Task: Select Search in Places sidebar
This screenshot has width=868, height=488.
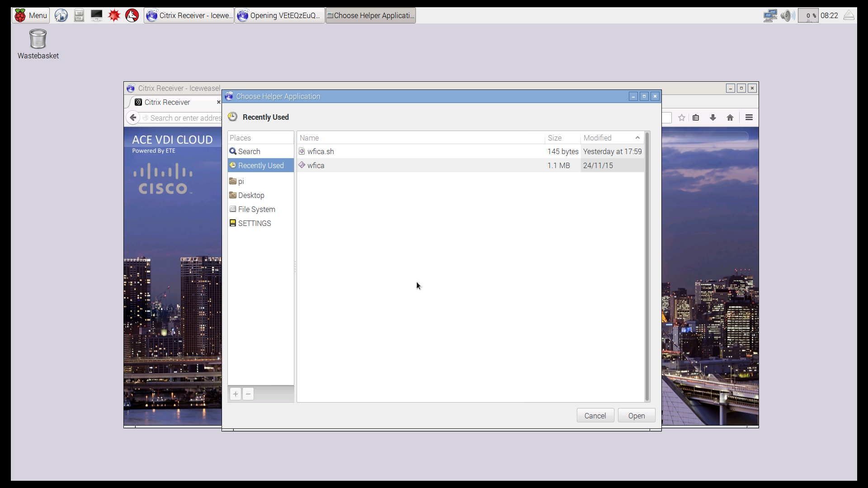Action: [x=249, y=151]
